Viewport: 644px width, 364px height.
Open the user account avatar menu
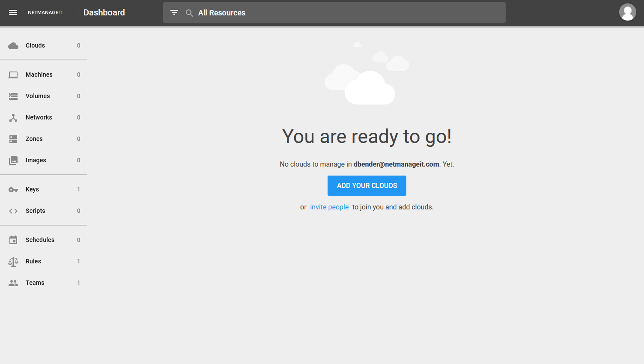coord(627,12)
